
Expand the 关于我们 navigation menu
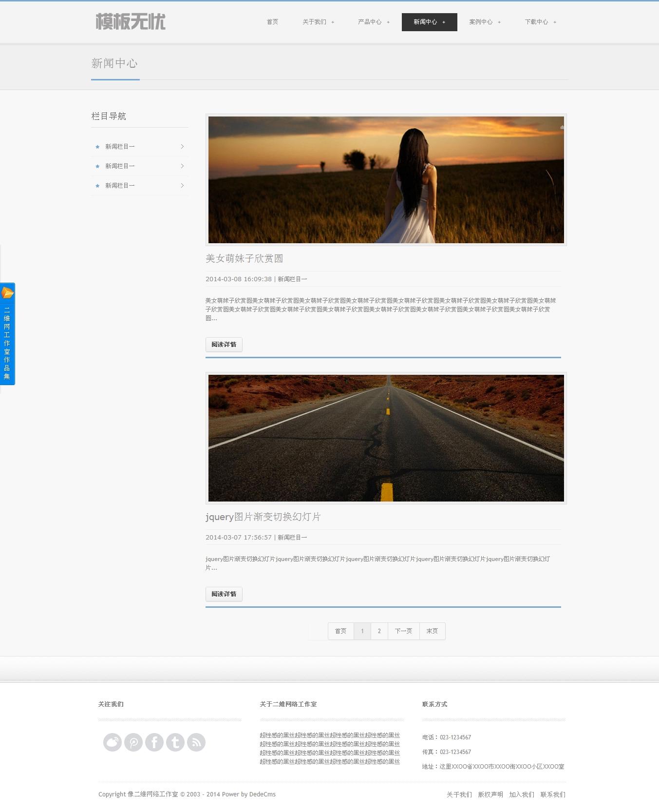(318, 22)
